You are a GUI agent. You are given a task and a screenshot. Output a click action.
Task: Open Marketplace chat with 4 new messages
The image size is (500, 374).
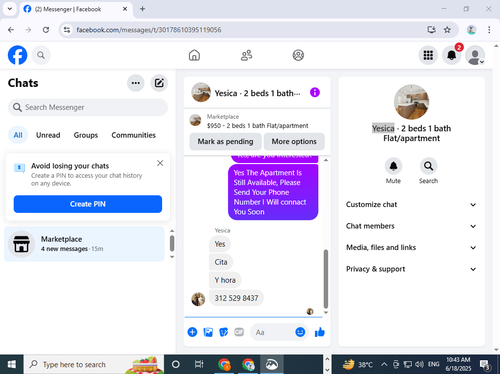point(84,244)
